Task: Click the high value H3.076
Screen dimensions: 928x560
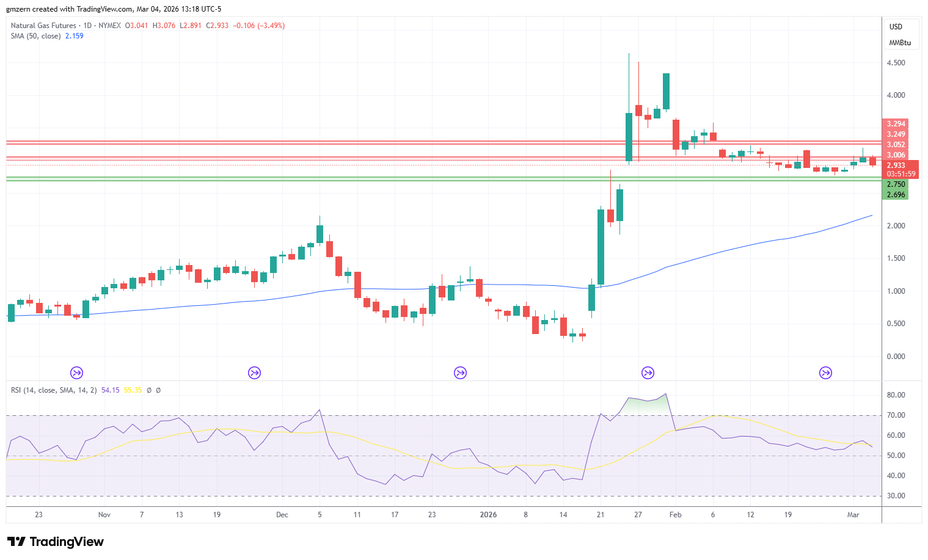Action: click(x=164, y=26)
